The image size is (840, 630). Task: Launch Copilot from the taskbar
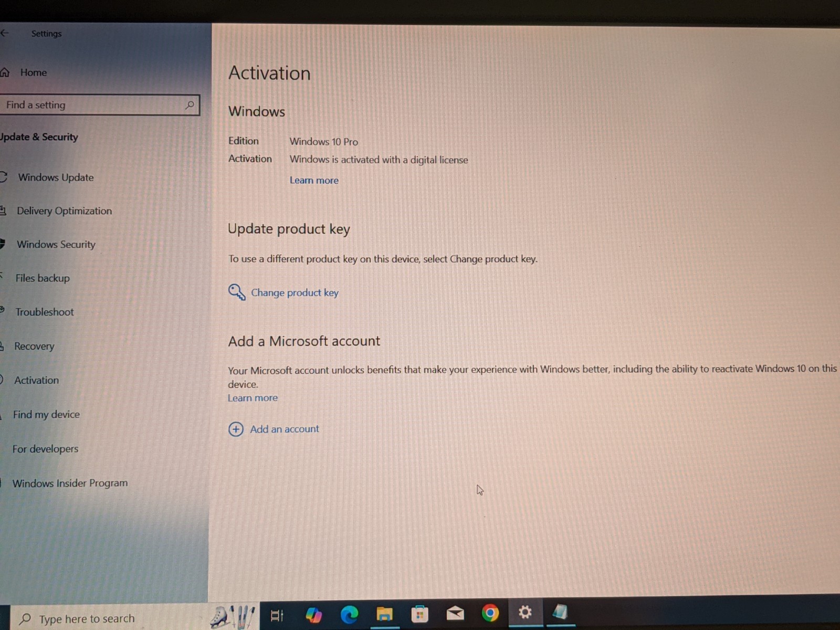coord(313,615)
